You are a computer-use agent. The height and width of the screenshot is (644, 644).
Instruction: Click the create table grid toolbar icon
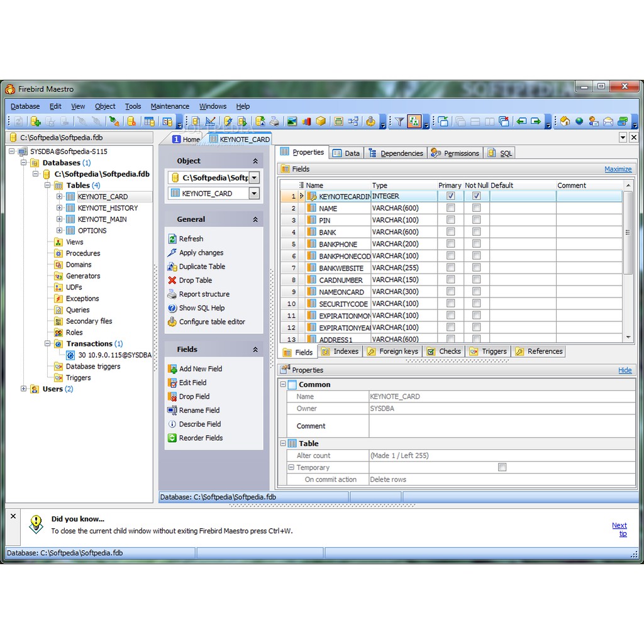click(x=150, y=121)
